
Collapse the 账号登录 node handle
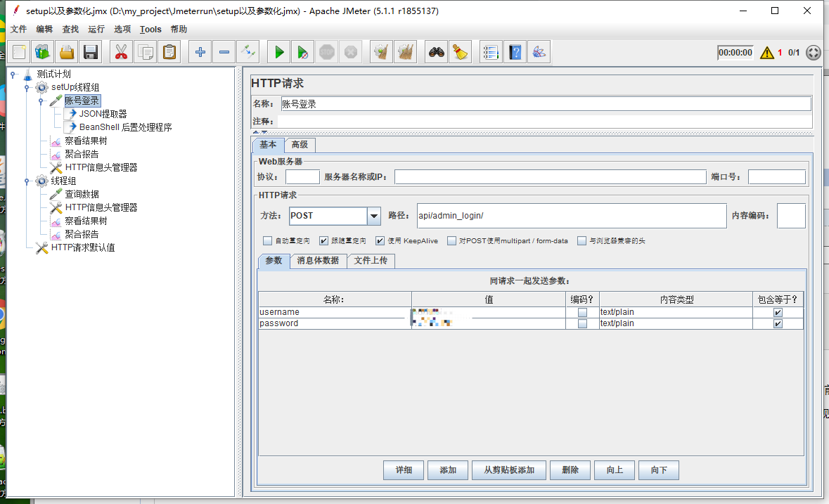point(41,101)
